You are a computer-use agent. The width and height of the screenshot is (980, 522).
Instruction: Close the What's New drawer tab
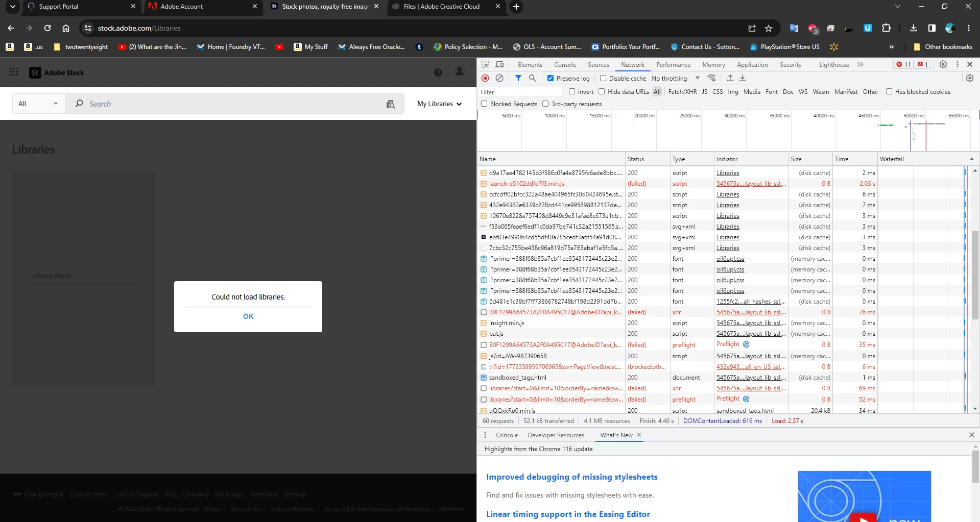[x=639, y=435]
